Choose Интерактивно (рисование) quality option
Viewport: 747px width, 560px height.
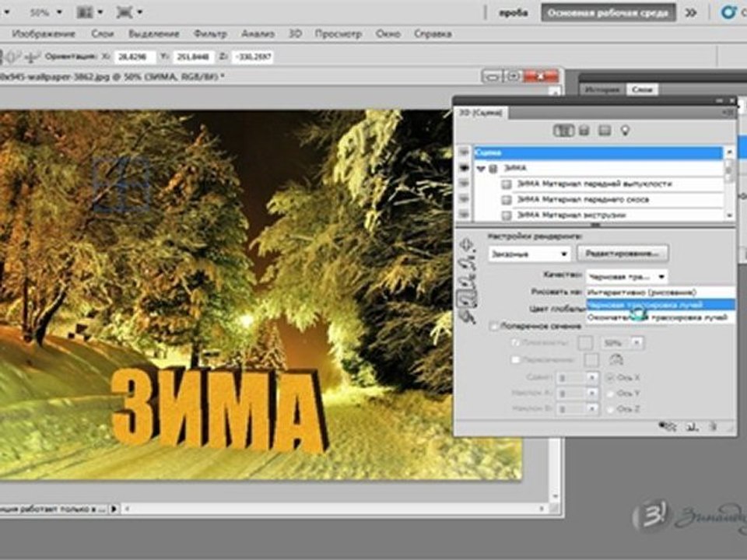tap(661, 292)
